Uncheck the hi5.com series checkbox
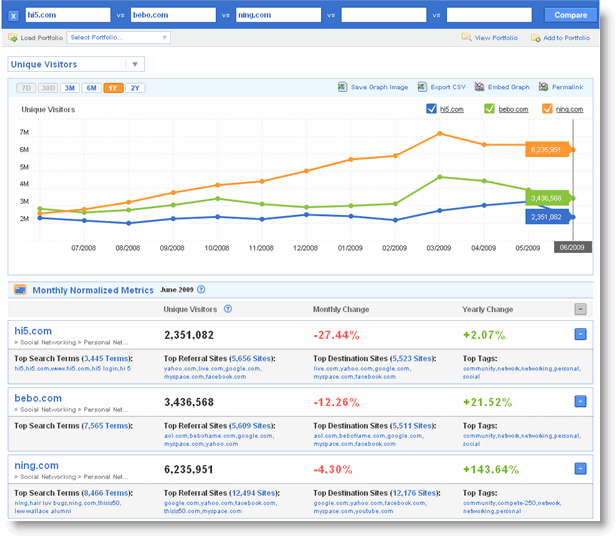 point(431,109)
